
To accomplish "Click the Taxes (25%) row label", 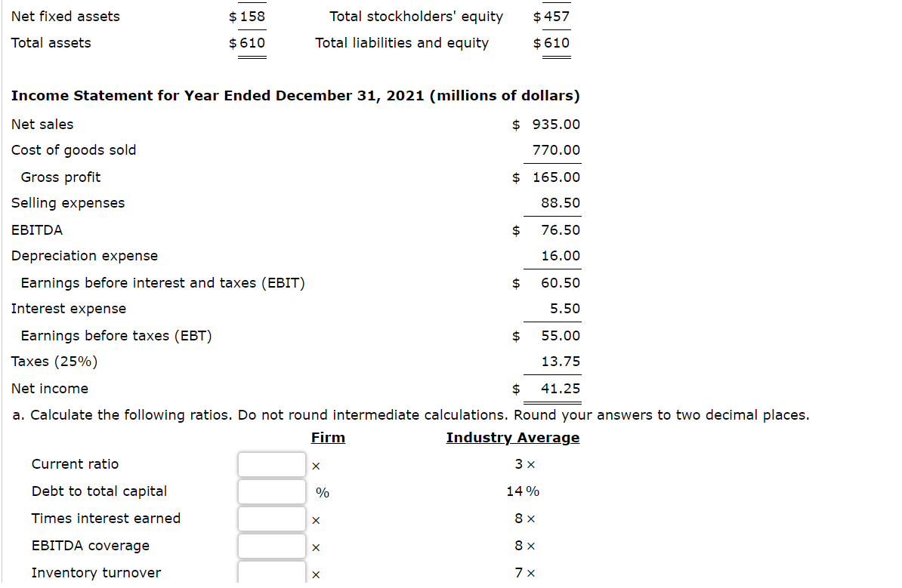I will (x=54, y=362).
